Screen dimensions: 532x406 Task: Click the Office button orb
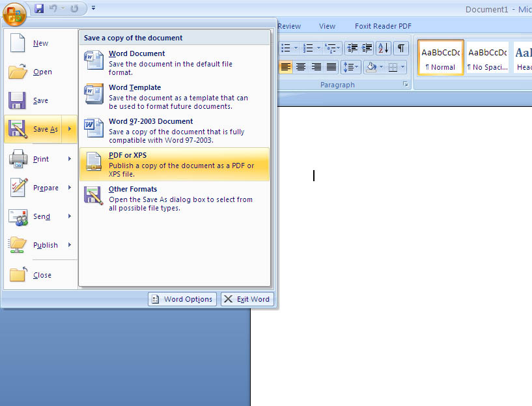tap(14, 14)
